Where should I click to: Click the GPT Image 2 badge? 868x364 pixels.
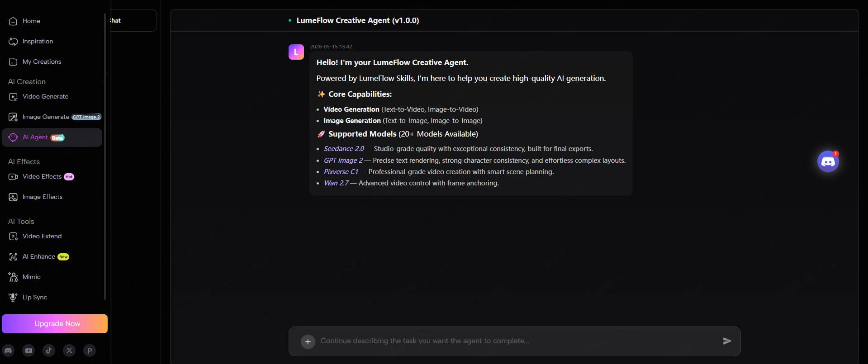click(86, 117)
